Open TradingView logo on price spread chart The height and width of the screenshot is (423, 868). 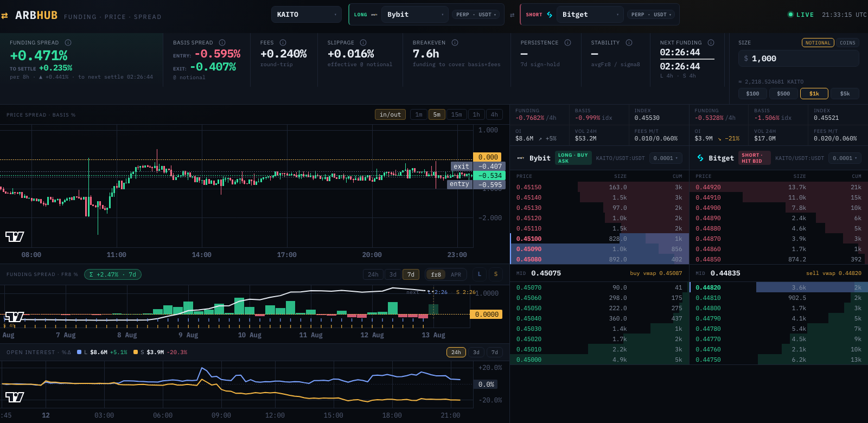pyautogui.click(x=15, y=236)
